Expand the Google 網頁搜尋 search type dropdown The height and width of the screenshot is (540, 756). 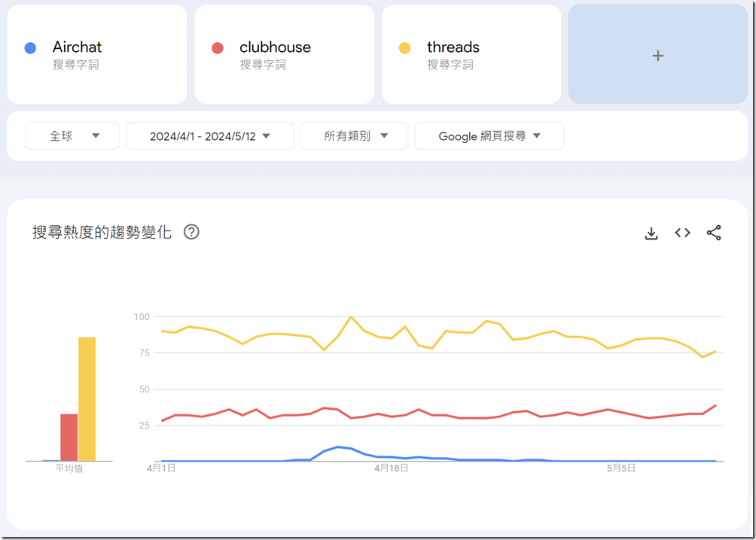pyautogui.click(x=489, y=136)
